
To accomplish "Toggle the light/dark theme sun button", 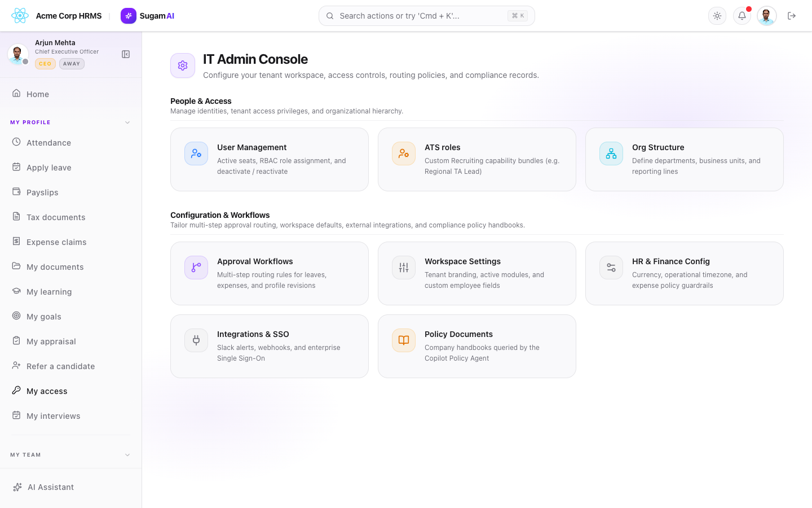I will point(717,16).
